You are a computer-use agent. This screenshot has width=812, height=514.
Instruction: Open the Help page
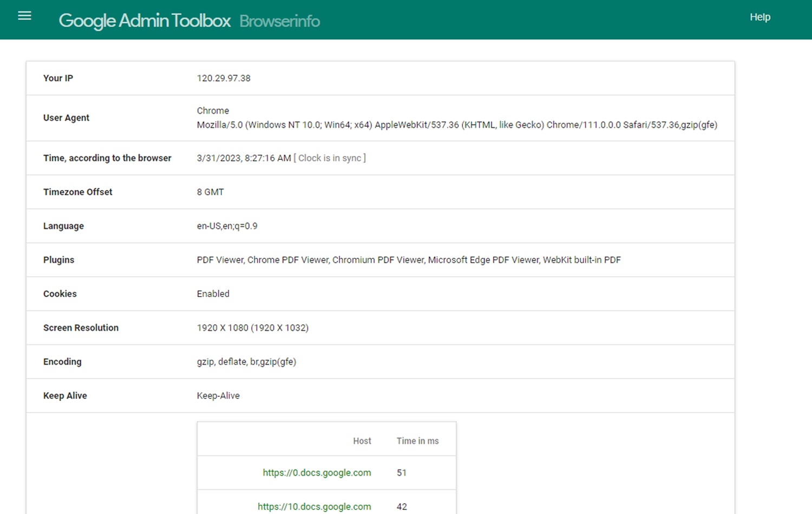(760, 17)
